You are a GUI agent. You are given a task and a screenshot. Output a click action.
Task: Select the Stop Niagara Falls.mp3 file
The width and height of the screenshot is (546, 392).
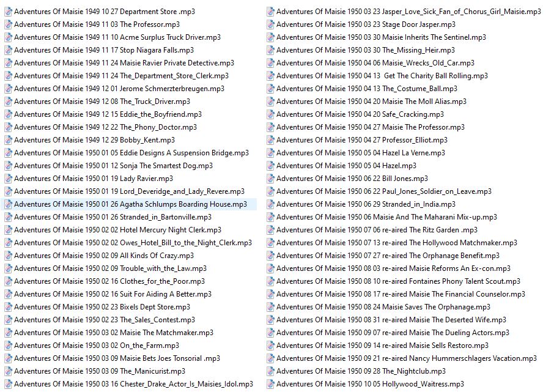point(104,50)
